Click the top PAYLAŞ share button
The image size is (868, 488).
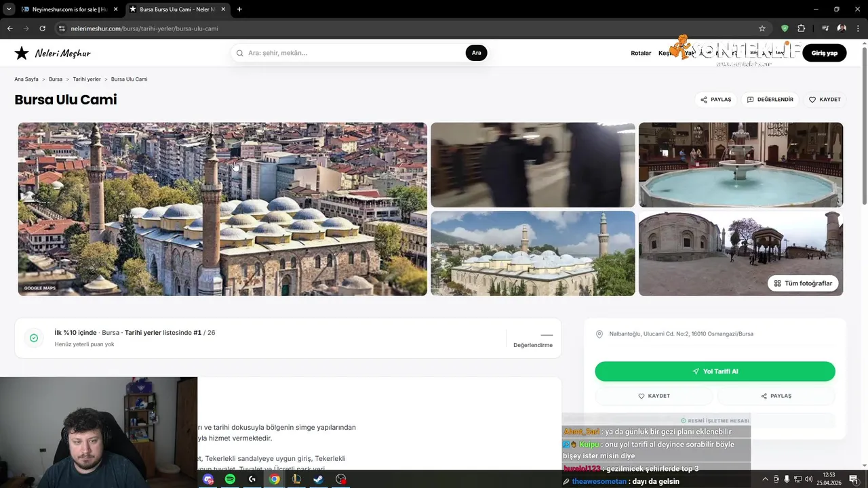point(716,100)
